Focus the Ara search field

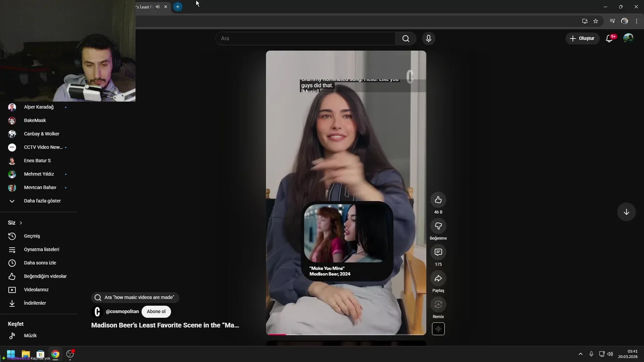point(305,38)
